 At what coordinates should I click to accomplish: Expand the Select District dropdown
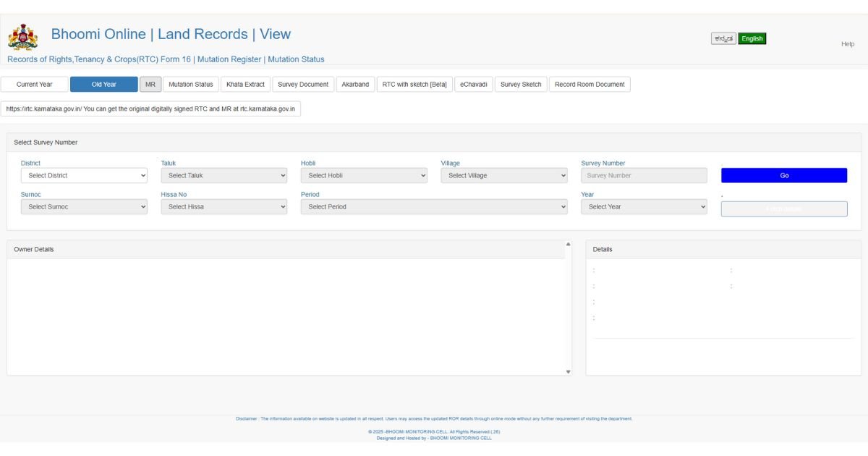coord(84,176)
